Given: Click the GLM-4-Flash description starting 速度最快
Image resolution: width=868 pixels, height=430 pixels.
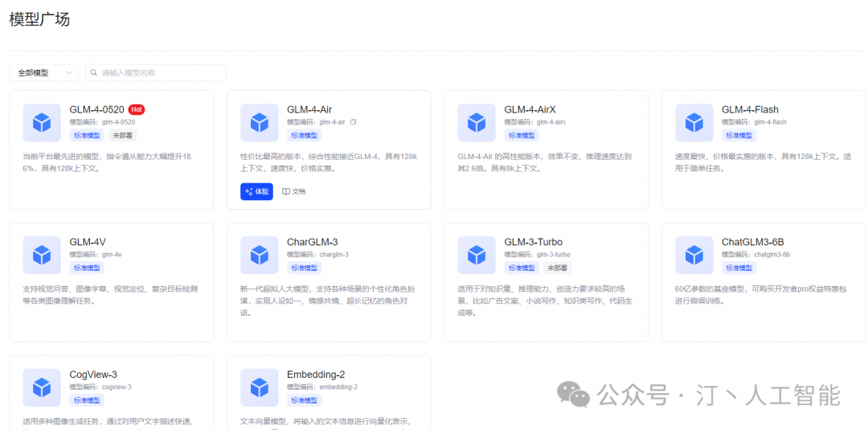Looking at the screenshot, I should (x=764, y=162).
